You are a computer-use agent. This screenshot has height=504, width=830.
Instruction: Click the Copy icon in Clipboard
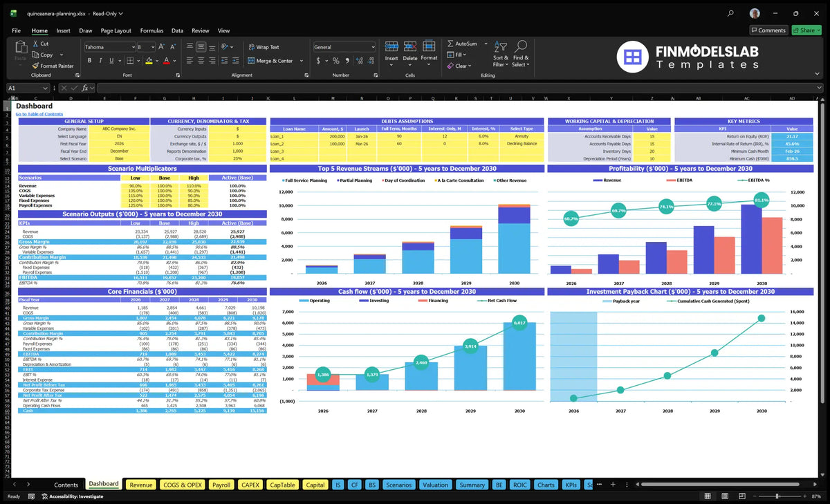[36, 55]
